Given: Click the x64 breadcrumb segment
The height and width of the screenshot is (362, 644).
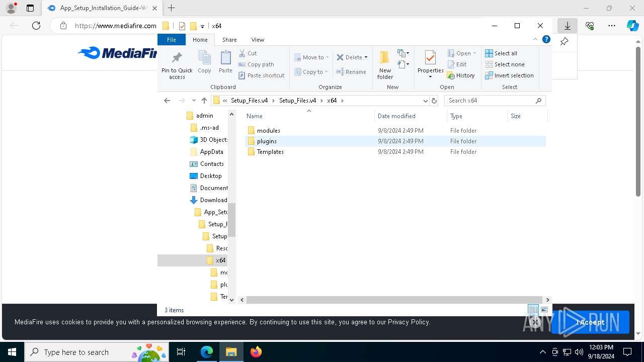Looking at the screenshot, I should click(332, 101).
